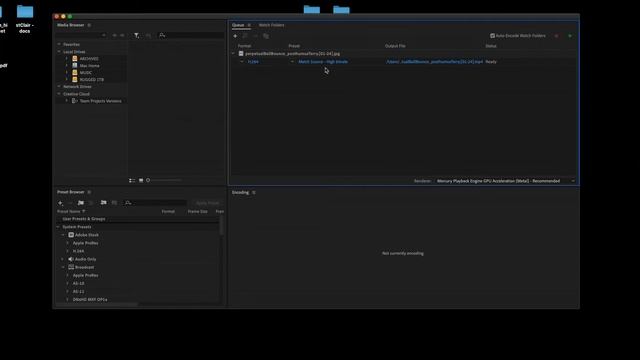Click the output file path link
Image resolution: width=640 pixels, height=360 pixels.
[435, 62]
